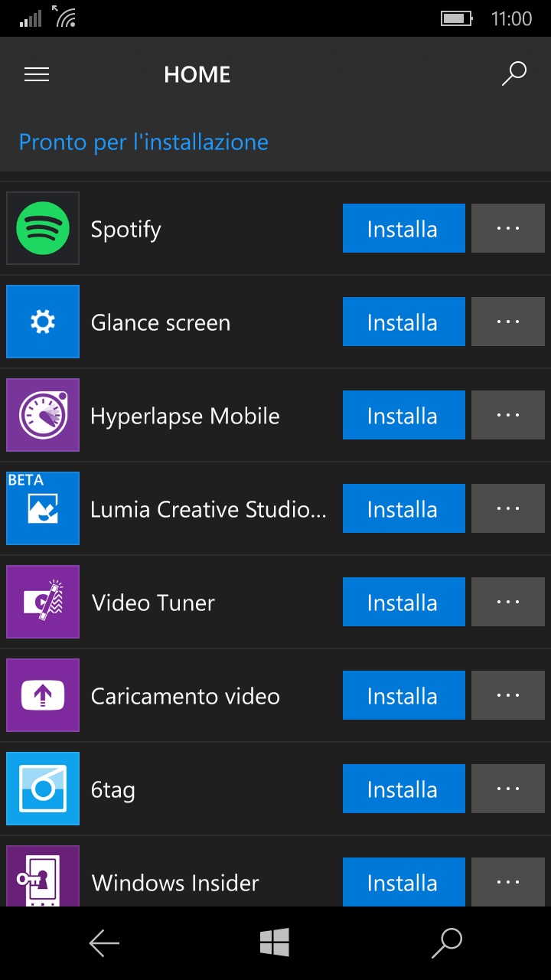Image resolution: width=551 pixels, height=980 pixels.
Task: Select the Hyperlapse Mobile app icon
Action: pyautogui.click(x=43, y=415)
